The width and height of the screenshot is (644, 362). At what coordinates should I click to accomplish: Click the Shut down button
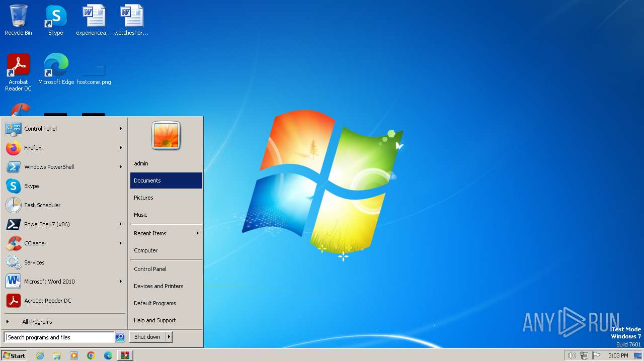click(147, 337)
